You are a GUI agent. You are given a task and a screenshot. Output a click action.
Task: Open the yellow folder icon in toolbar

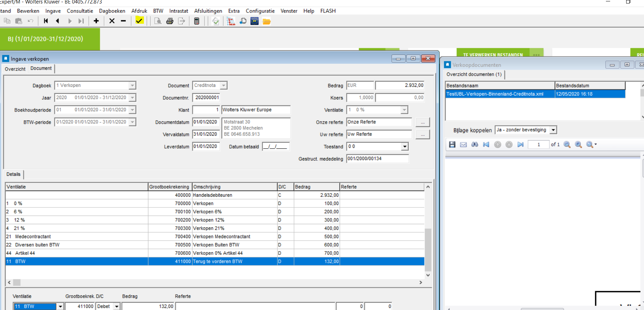[266, 22]
